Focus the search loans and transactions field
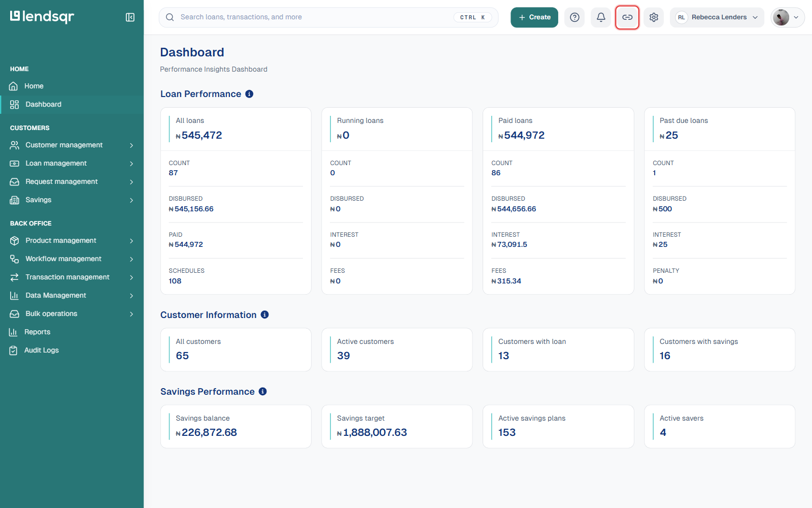 (x=328, y=17)
